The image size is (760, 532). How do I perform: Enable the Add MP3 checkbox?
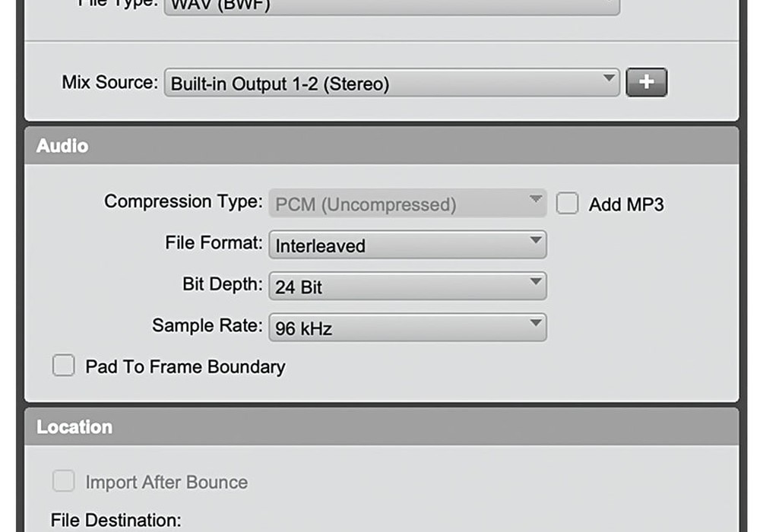click(x=567, y=204)
